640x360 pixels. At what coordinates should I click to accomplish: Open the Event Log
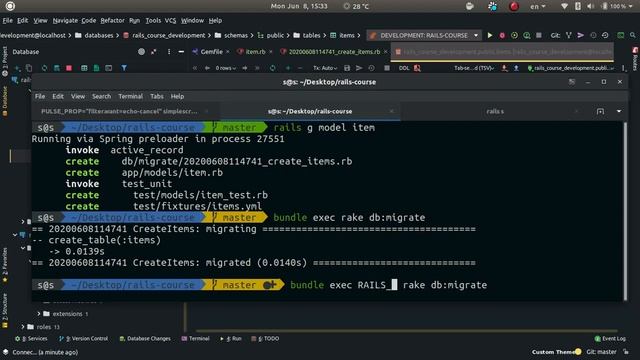[x=610, y=339]
